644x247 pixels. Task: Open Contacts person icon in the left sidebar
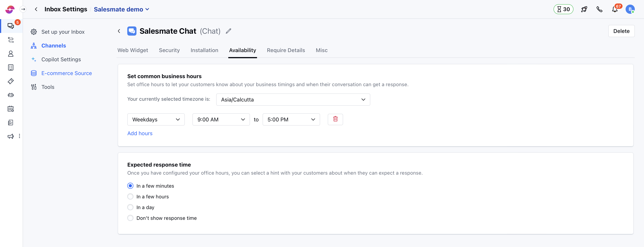(11, 54)
